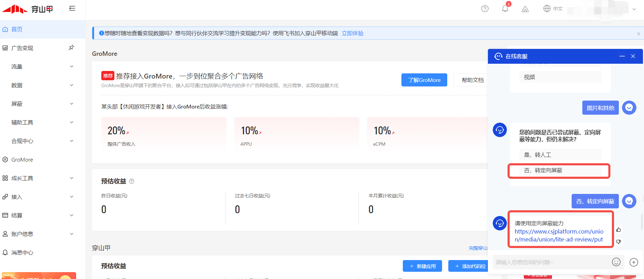Image resolution: width=644 pixels, height=279 pixels.
Task: Give a thumbs down to the bot reply
Action: 619,241
